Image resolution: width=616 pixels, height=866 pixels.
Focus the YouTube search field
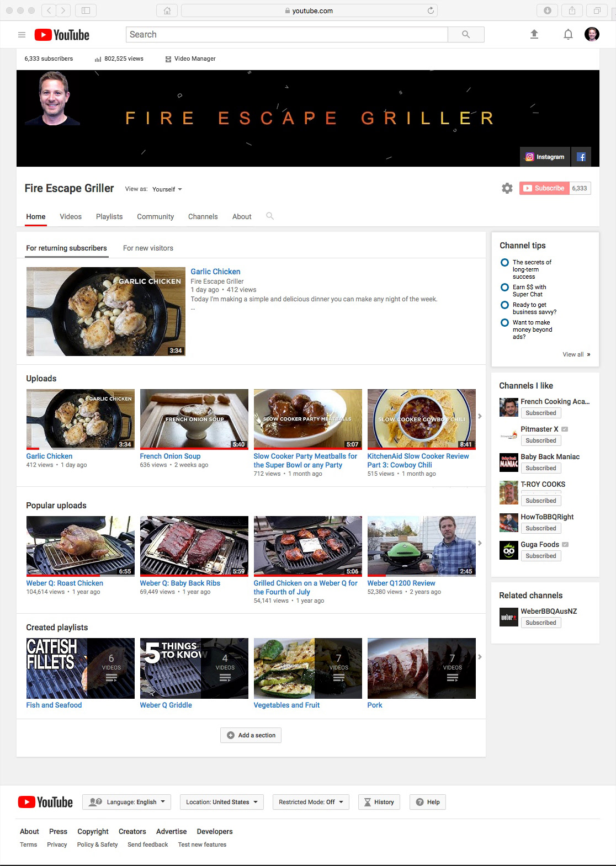tap(287, 34)
